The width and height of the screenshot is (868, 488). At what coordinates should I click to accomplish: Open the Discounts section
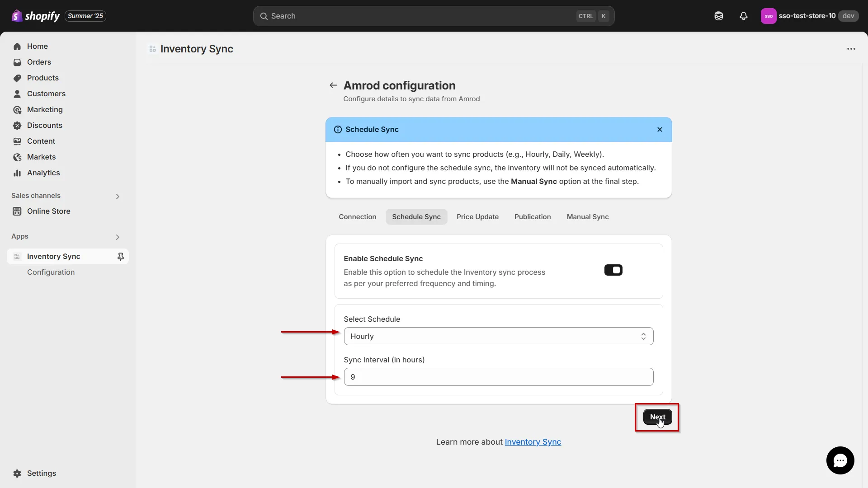[44, 125]
